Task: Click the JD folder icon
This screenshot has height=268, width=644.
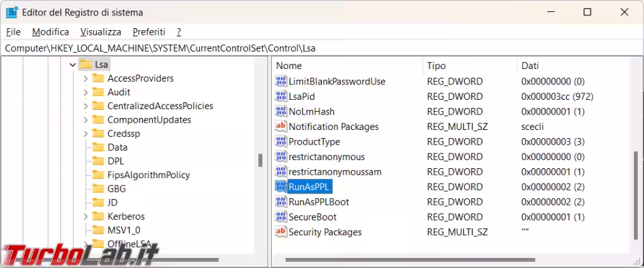Action: tap(98, 202)
